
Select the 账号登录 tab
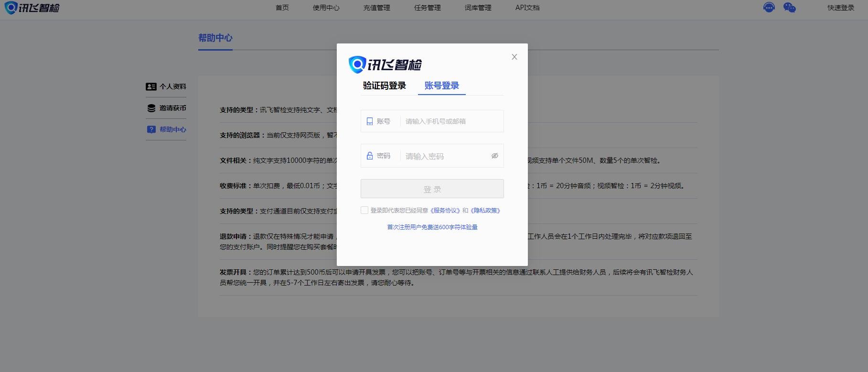(442, 85)
